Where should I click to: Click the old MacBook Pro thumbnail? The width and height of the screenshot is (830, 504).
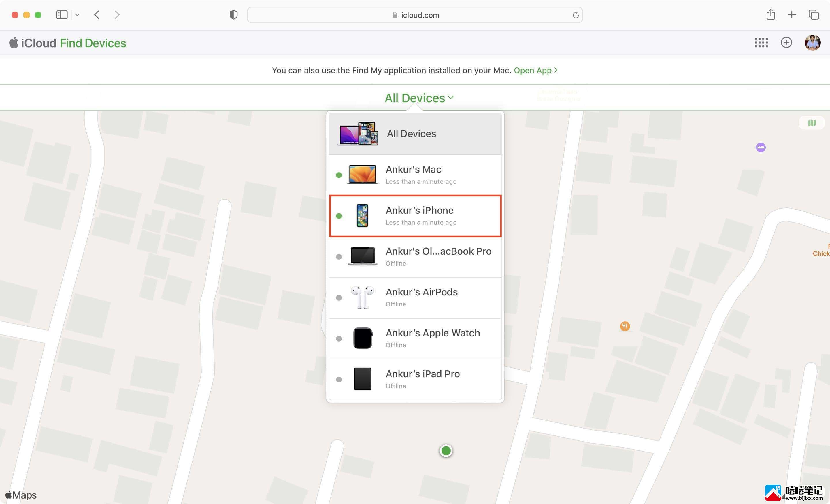[x=362, y=256]
